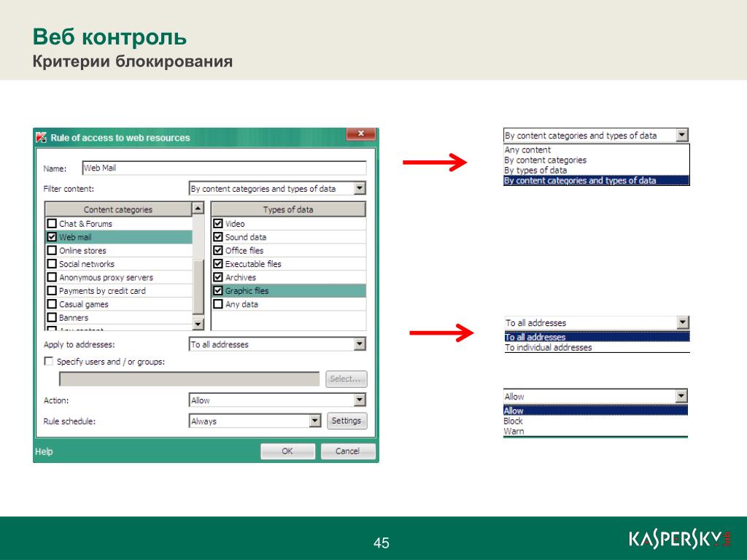Close the Rule of access dialog
This screenshot has height=560, width=747.
coord(360,134)
